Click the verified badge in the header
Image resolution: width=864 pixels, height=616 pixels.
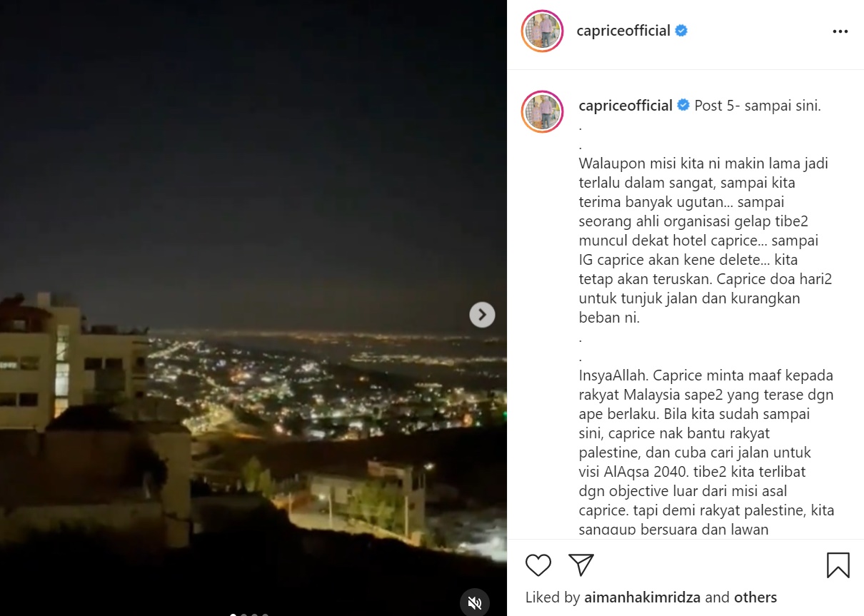coord(681,31)
